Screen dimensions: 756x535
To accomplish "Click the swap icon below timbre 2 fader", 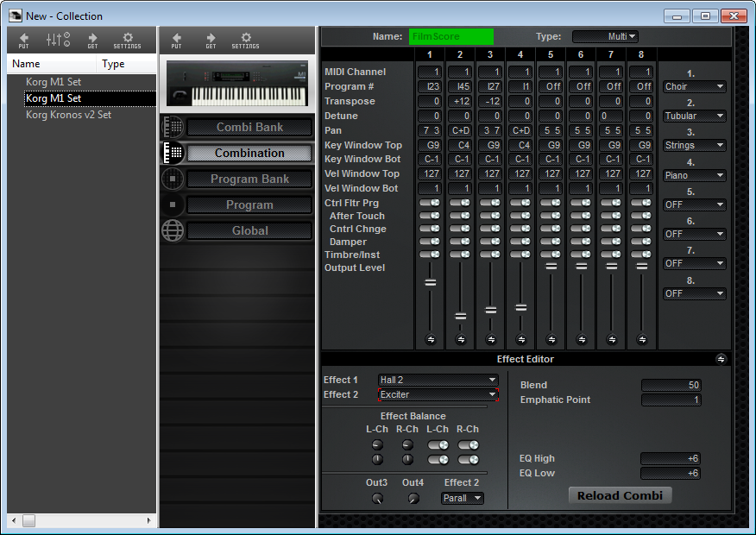I will coord(461,339).
